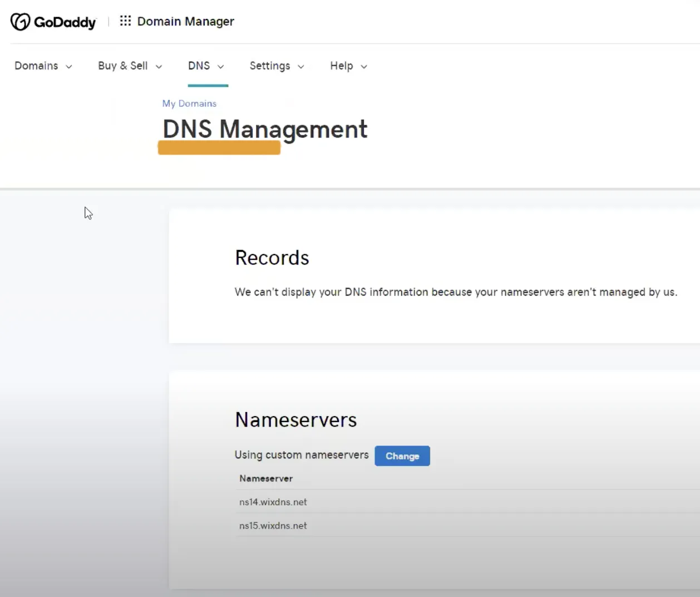Select the ns15.wixdns.net nameserver row

(467, 525)
